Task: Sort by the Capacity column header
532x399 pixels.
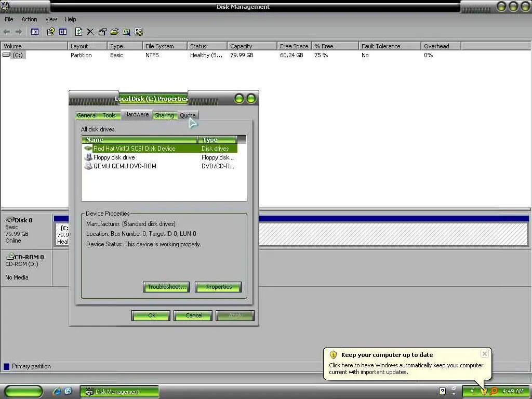Action: (252, 46)
